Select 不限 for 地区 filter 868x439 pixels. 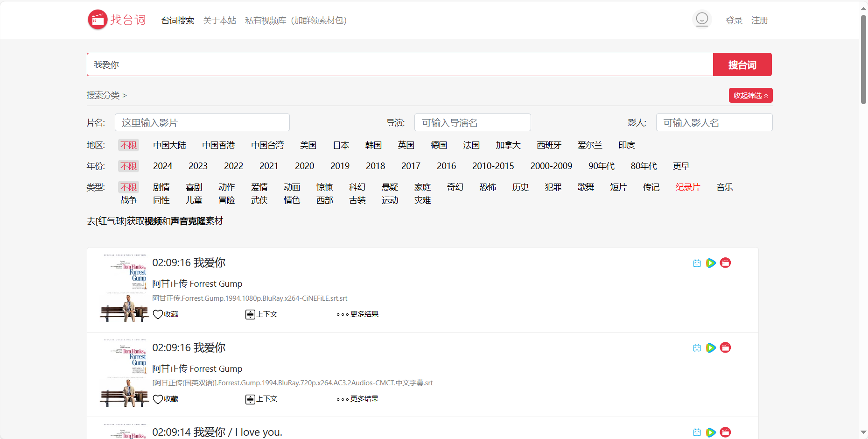[x=128, y=145]
